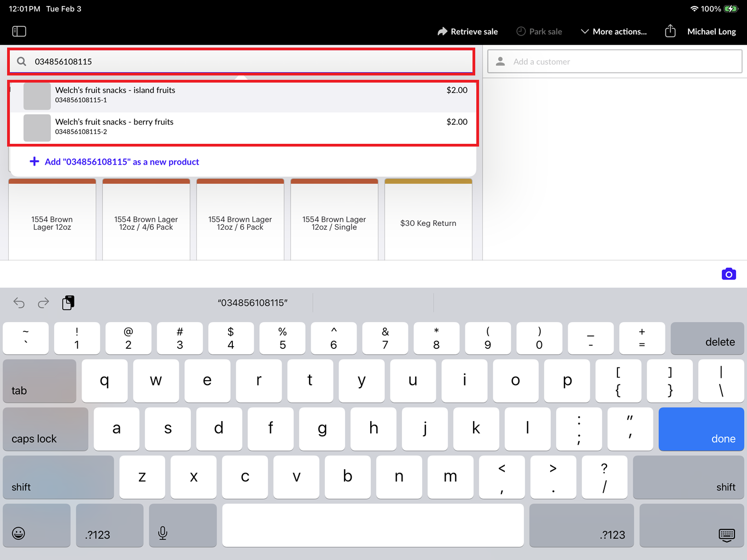Toggle the right shift key
The height and width of the screenshot is (560, 747).
pos(688,477)
